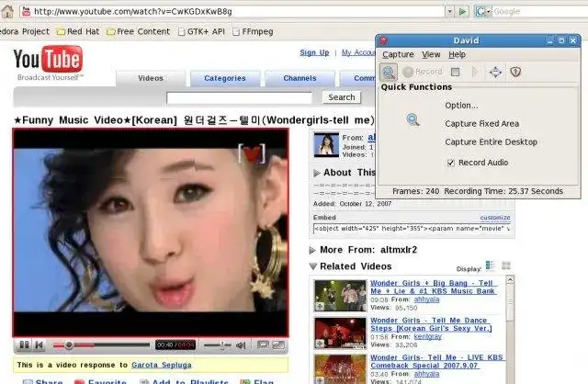588x384 pixels.
Task: Click the rewind to start button
Action: click(x=39, y=345)
